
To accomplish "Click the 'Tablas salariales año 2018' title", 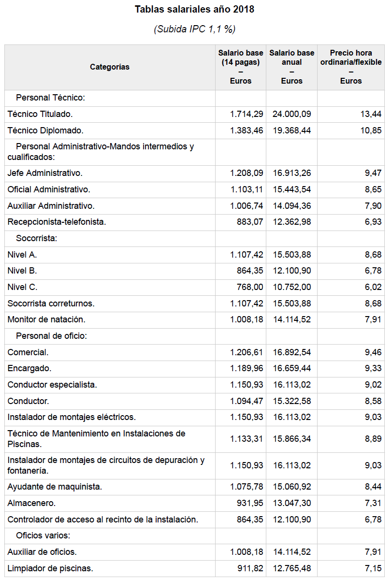I will point(194,10).
